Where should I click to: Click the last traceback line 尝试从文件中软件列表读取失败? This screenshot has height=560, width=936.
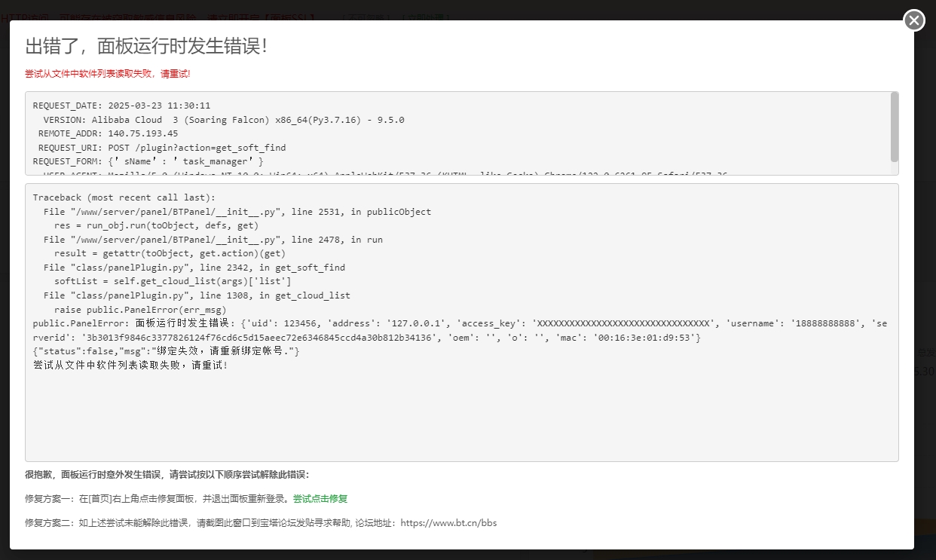(130, 365)
